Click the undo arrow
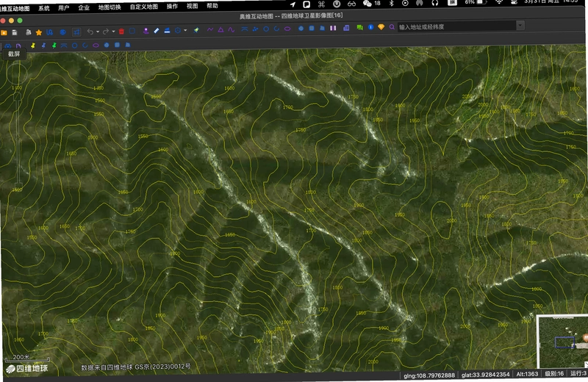Viewport: 588px width, 382px height. click(90, 32)
